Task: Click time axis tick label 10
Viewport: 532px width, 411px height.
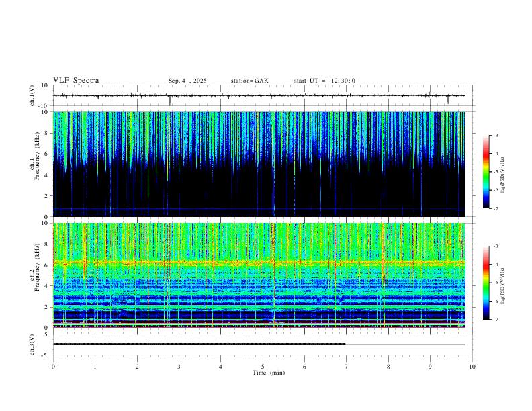Action: click(x=472, y=367)
